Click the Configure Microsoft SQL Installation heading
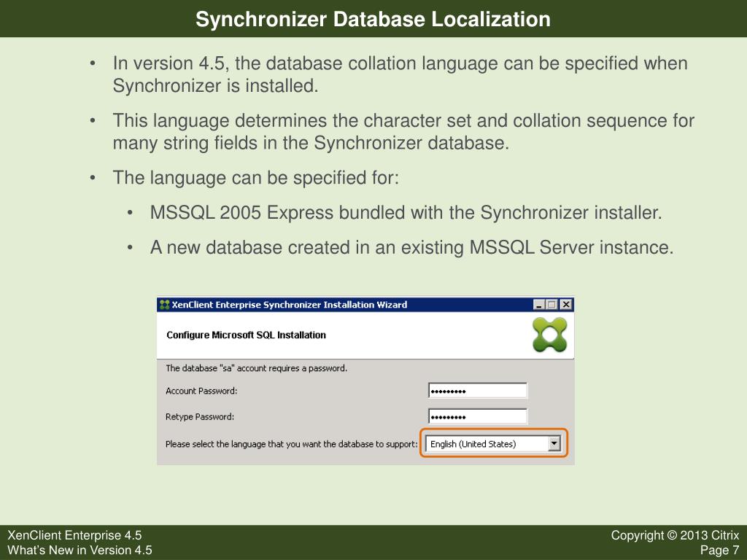The height and width of the screenshot is (560, 747). [x=247, y=335]
